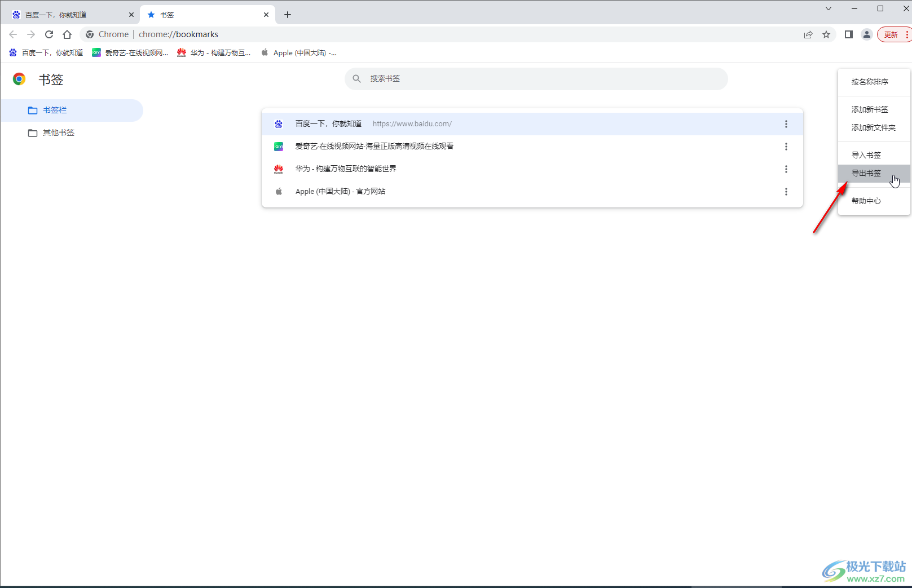The height and width of the screenshot is (588, 912).
Task: Click the iQIYI favicon in the bookmark list
Action: pos(279,147)
